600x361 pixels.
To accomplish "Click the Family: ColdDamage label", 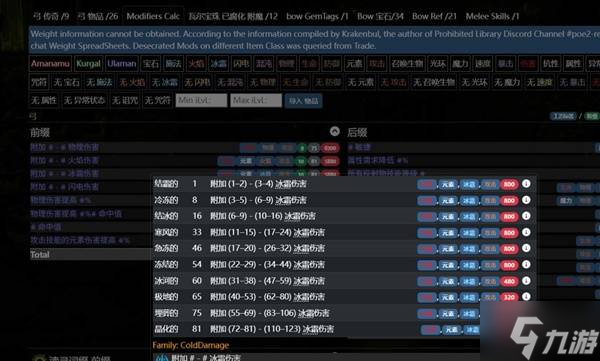I will [191, 345].
